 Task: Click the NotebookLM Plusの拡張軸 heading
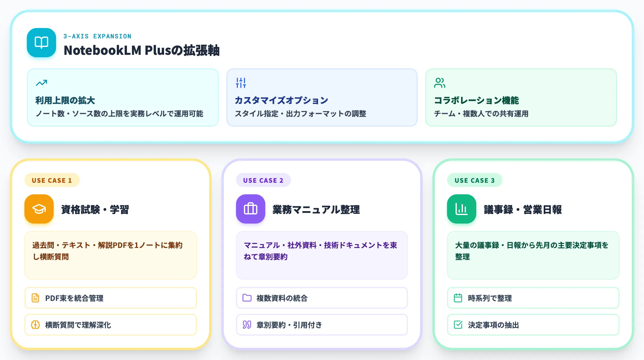click(141, 50)
